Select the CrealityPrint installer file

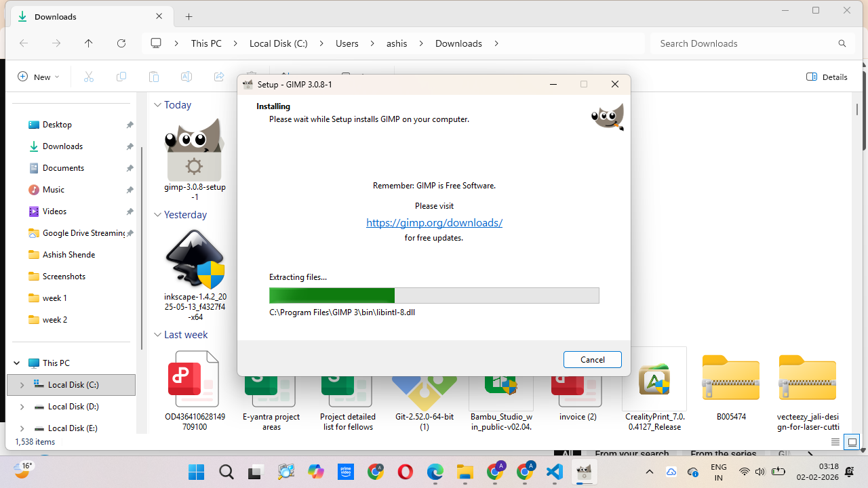click(655, 388)
